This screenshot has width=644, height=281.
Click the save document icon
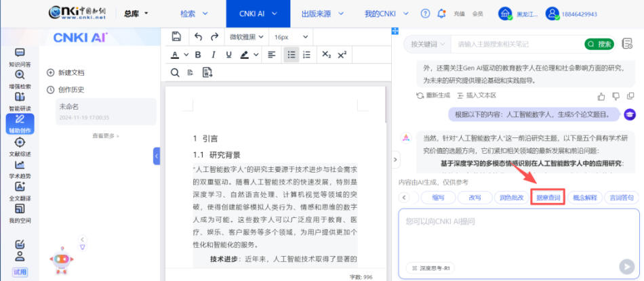click(x=176, y=37)
